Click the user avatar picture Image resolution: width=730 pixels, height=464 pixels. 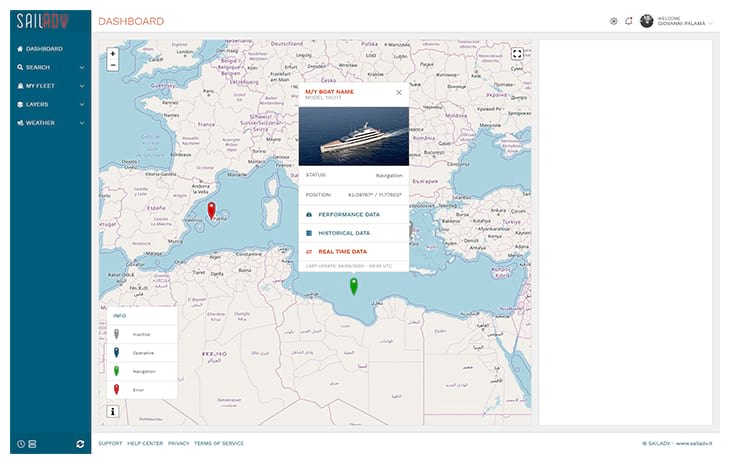pos(647,21)
